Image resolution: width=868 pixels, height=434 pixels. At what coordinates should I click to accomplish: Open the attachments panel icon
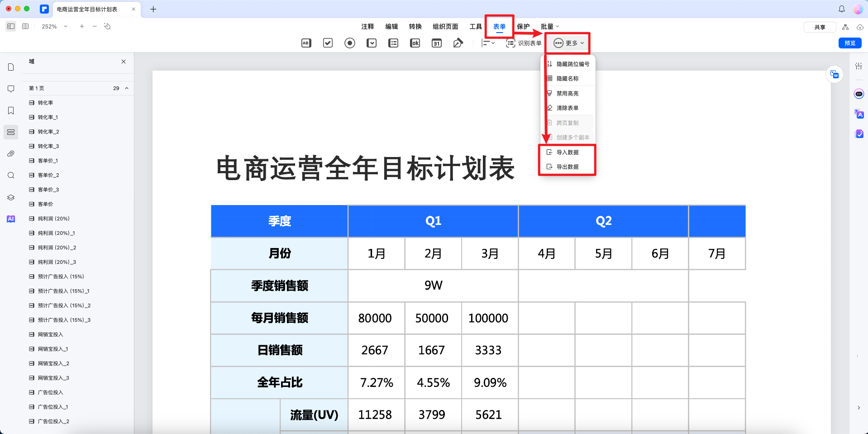11,153
